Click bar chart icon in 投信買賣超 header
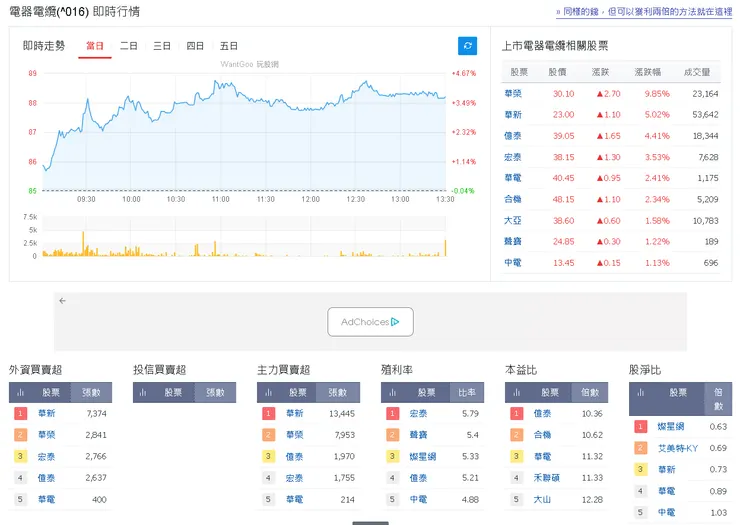The image size is (740, 525). (x=143, y=392)
